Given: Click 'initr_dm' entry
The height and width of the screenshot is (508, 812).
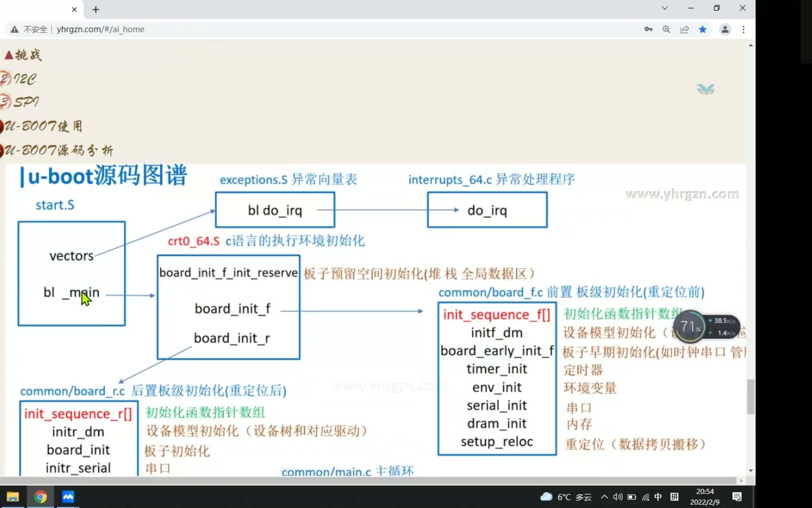Looking at the screenshot, I should tap(78, 432).
